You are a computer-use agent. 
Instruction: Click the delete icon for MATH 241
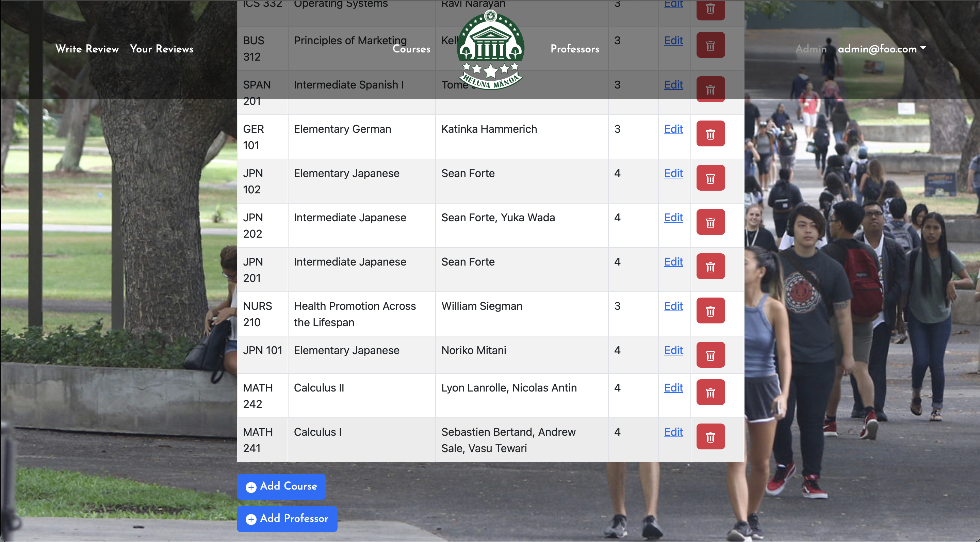point(709,436)
